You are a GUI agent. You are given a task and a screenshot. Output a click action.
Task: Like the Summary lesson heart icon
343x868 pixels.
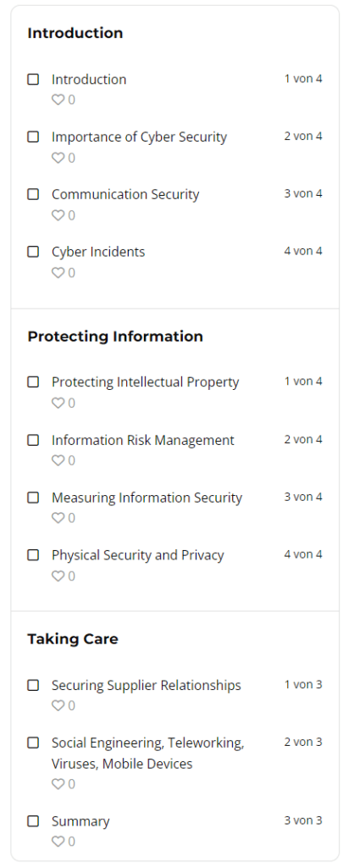(58, 842)
